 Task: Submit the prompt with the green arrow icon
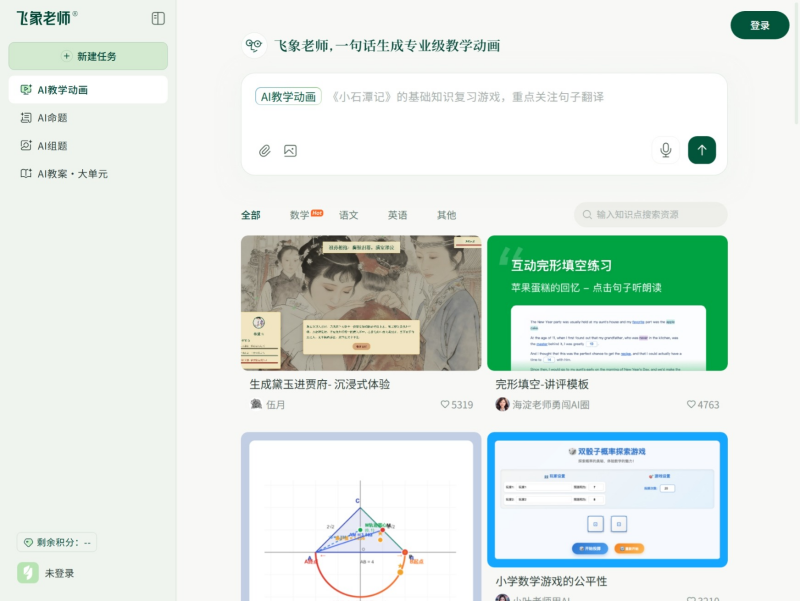pyautogui.click(x=701, y=150)
